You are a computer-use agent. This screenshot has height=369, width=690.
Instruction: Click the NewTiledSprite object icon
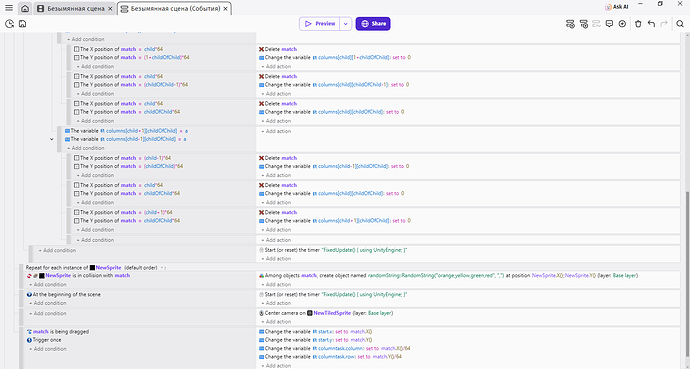[x=310, y=313]
